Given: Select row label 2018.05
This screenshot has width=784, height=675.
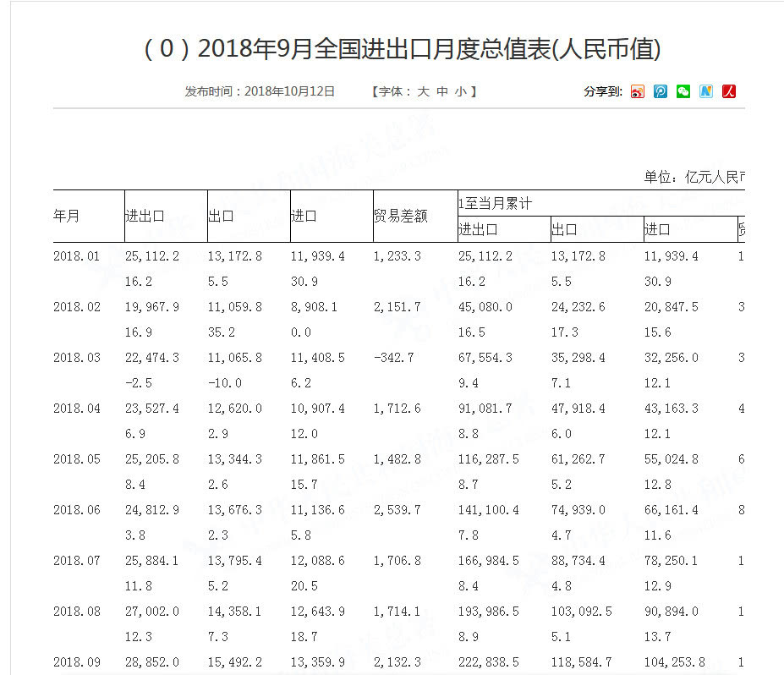Looking at the screenshot, I should tap(77, 459).
